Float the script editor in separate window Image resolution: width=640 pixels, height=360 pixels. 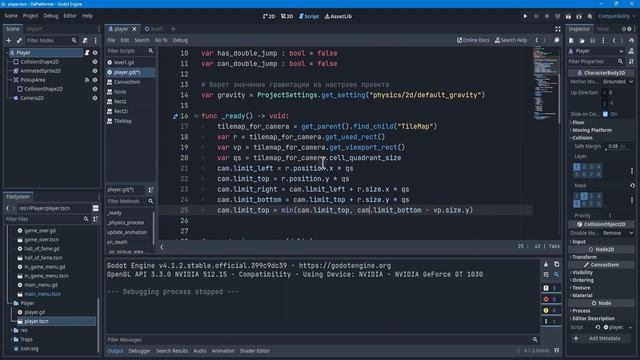coord(556,40)
